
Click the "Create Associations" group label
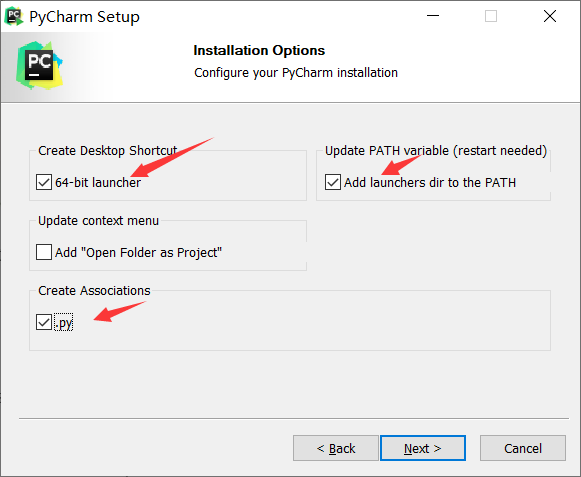point(94,291)
